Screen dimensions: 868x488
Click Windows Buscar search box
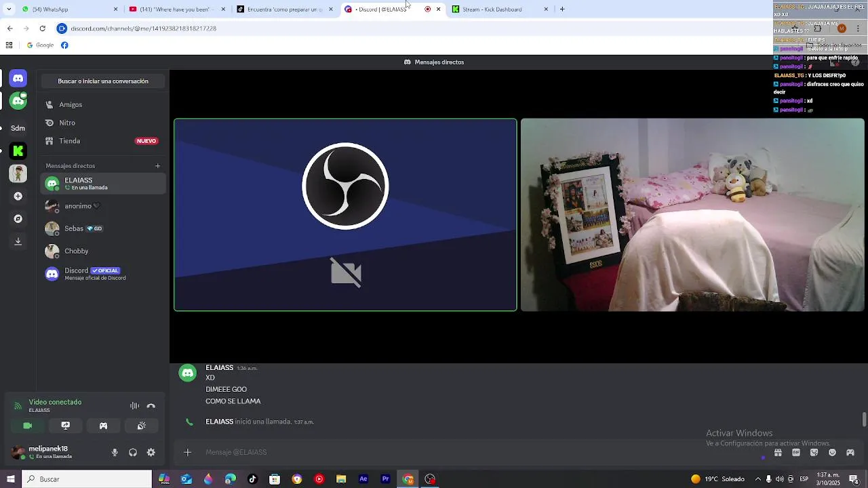point(87,479)
